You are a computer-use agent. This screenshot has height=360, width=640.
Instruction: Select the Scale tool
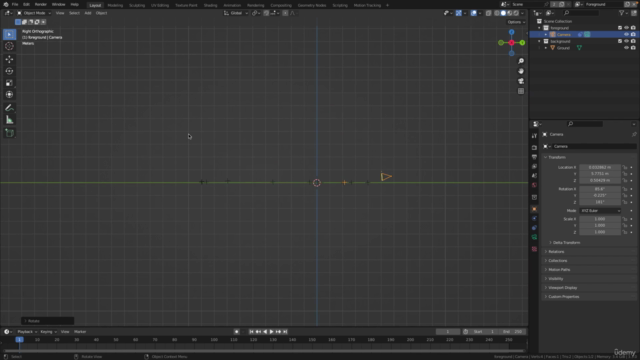tap(9, 83)
